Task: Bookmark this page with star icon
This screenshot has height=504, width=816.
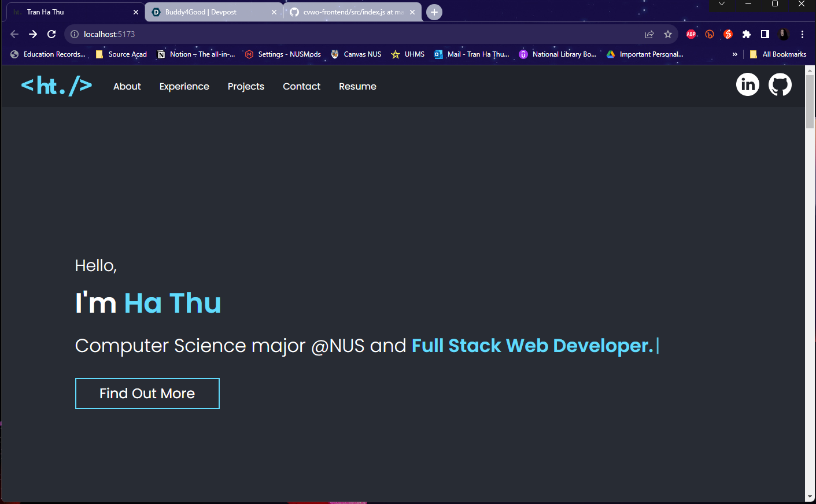Action: (668, 34)
